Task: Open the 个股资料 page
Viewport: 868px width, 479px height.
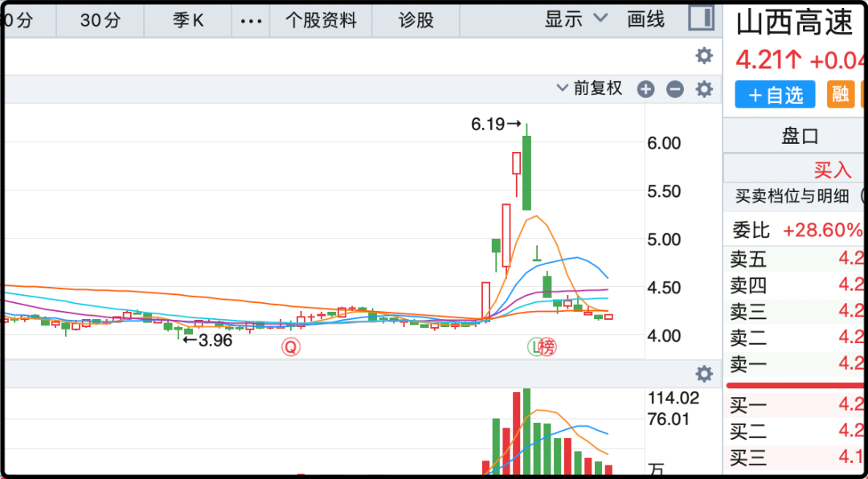Action: (x=321, y=20)
